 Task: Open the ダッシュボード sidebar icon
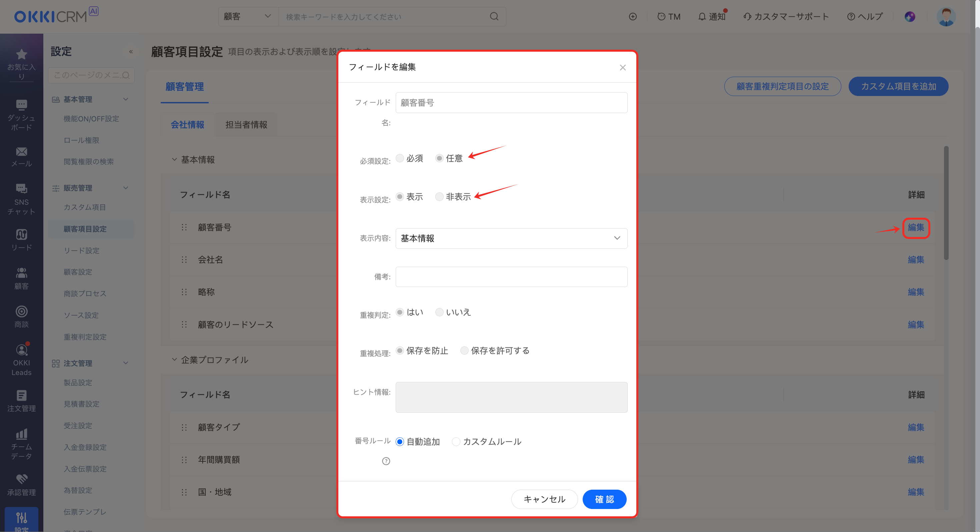coord(21,105)
